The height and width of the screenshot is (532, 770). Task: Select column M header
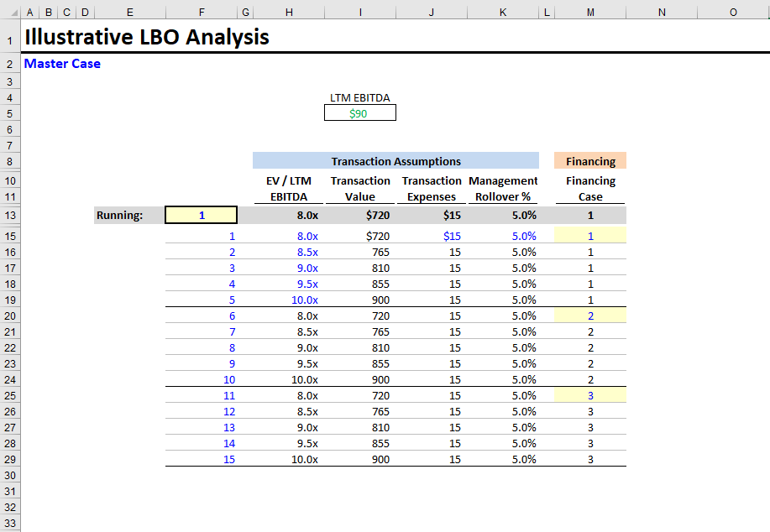click(x=589, y=12)
